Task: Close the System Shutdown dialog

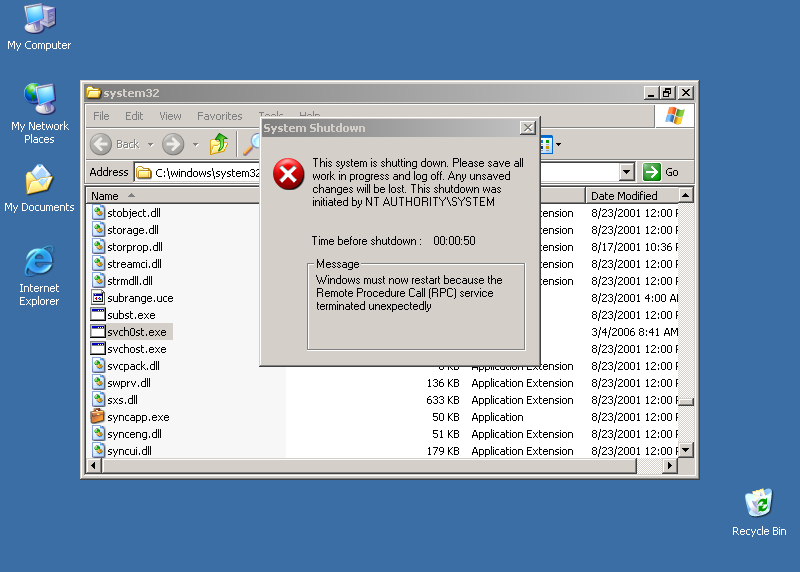Action: [x=528, y=128]
